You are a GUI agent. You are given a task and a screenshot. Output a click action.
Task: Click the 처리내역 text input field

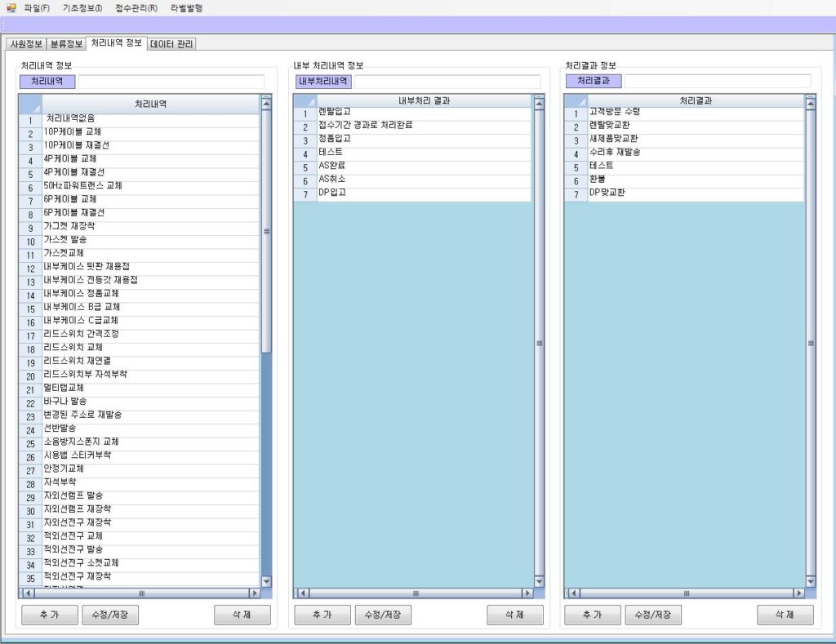coord(171,82)
